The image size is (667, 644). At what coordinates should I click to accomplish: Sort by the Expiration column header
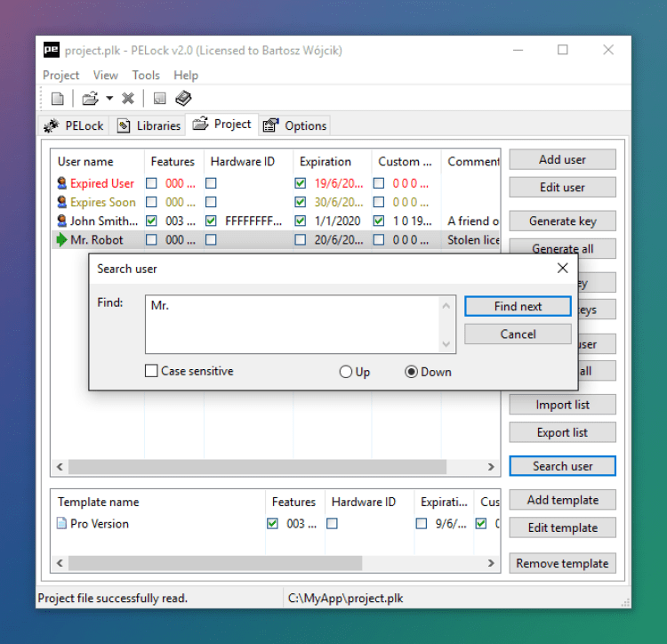[x=333, y=162]
